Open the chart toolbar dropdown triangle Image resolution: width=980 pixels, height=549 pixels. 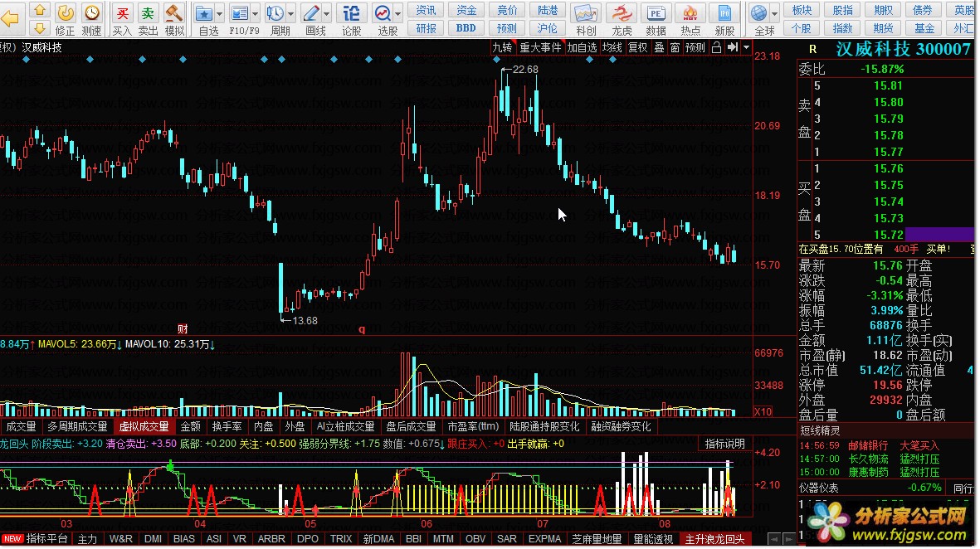click(x=746, y=47)
